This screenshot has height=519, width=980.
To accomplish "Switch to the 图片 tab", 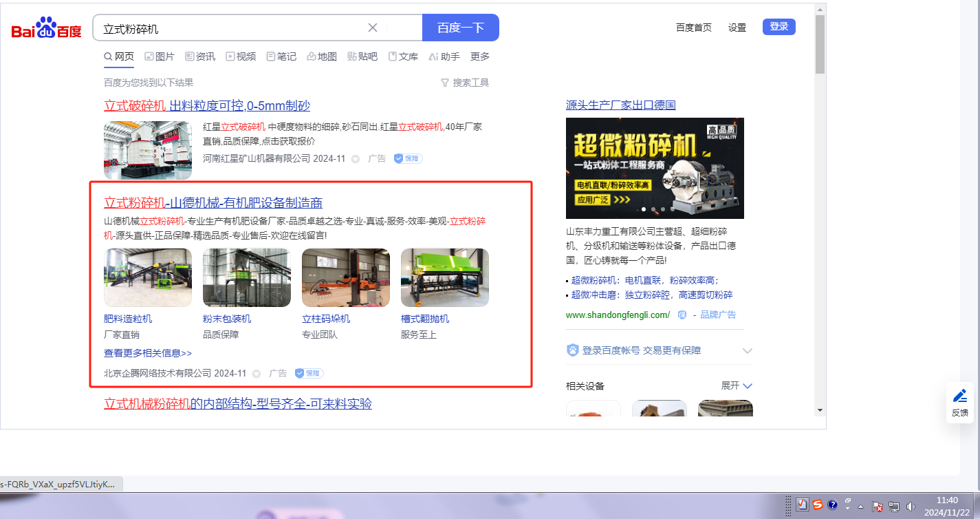I will 160,56.
